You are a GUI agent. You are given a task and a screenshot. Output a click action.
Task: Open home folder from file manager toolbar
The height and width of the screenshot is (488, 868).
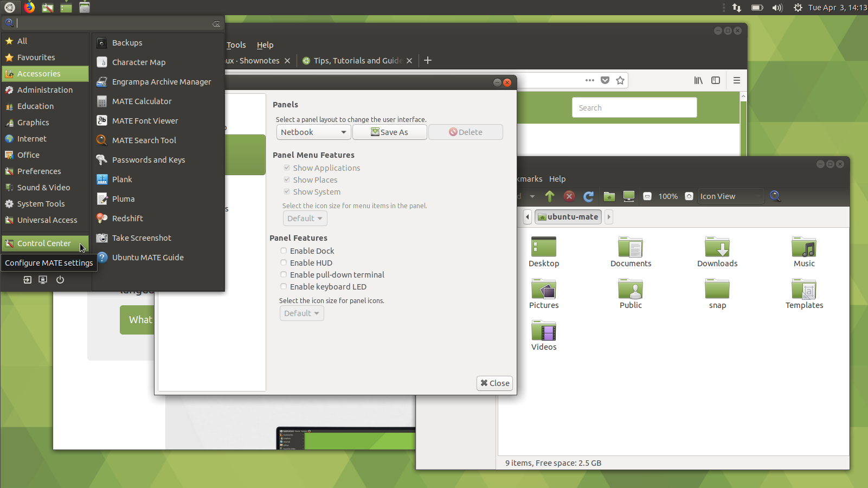tap(609, 196)
